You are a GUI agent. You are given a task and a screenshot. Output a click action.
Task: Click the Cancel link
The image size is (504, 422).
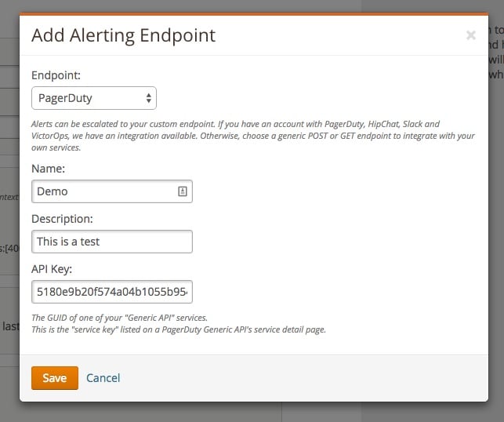(103, 378)
